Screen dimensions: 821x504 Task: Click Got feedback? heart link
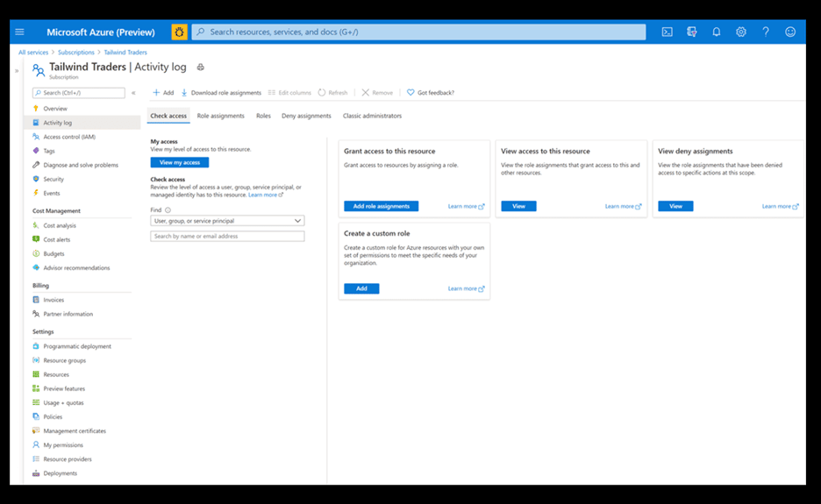(431, 93)
